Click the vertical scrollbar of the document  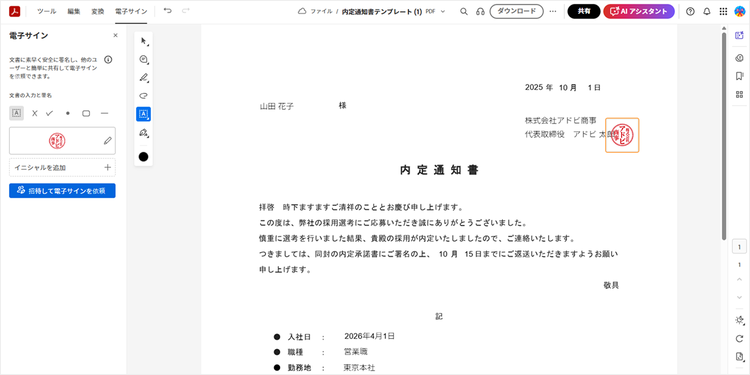click(x=724, y=136)
